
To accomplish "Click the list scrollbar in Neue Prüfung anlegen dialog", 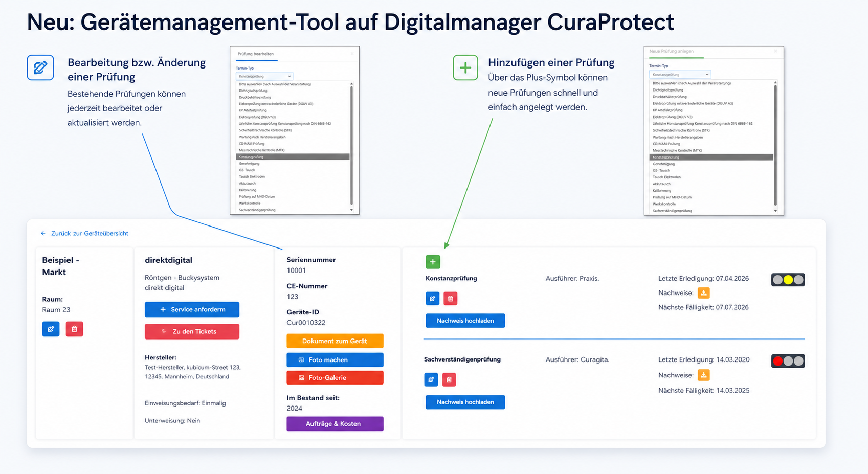I will coord(775,146).
